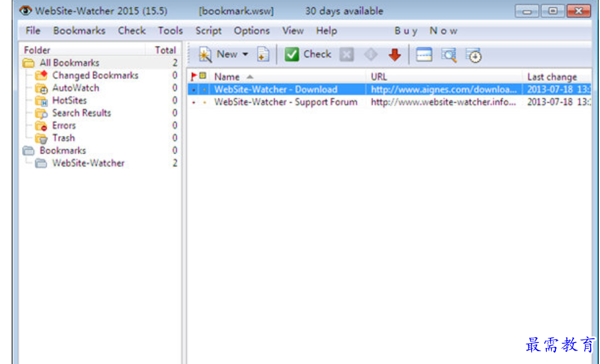Open the Help menu
Image resolution: width=600 pixels, height=364 pixels.
point(327,31)
